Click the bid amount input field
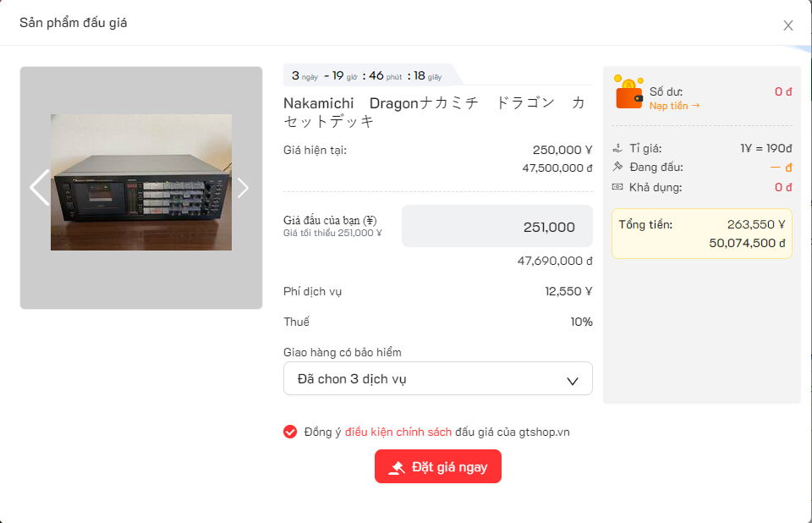 [x=497, y=227]
